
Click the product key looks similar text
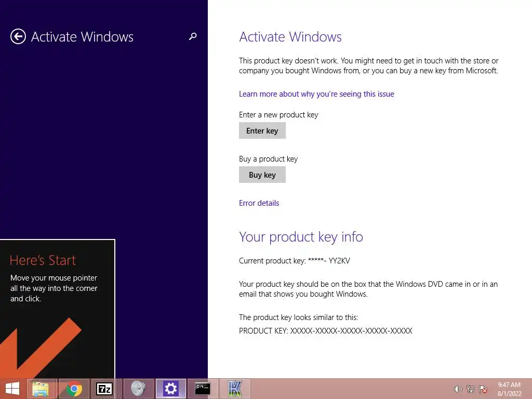click(x=299, y=317)
